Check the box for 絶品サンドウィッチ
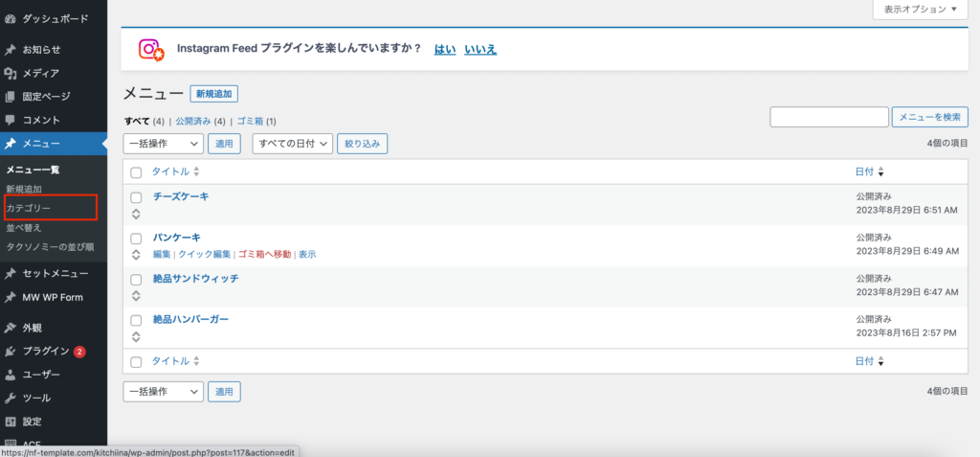 click(136, 279)
